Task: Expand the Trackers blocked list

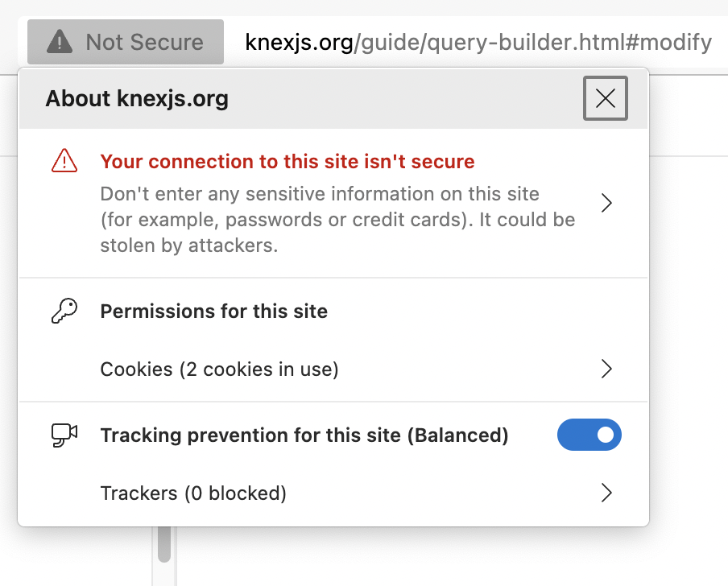Action: (x=606, y=493)
